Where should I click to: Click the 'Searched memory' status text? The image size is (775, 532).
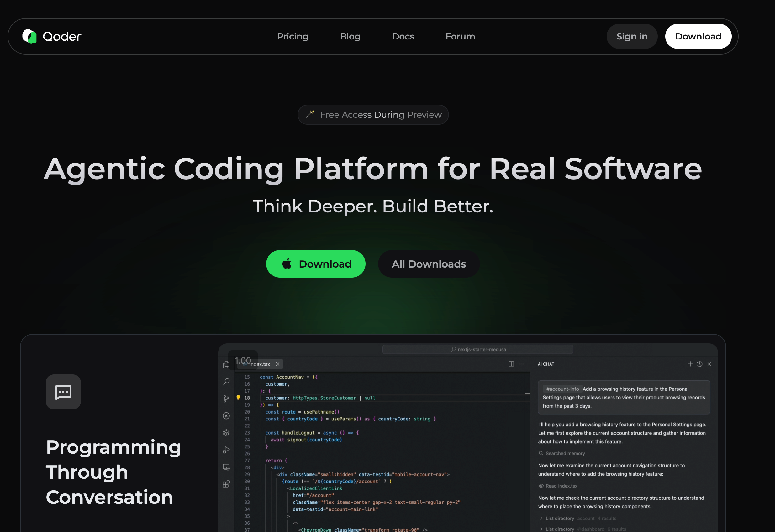pos(565,453)
